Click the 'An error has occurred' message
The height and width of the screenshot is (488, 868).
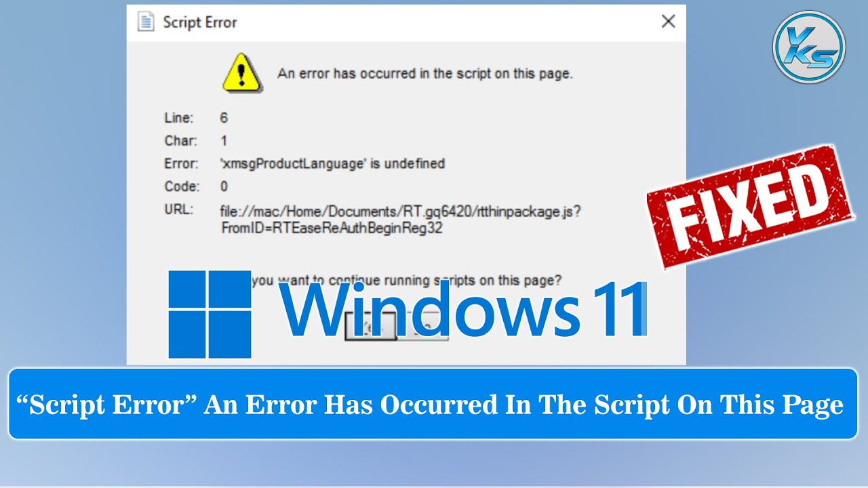click(x=425, y=74)
